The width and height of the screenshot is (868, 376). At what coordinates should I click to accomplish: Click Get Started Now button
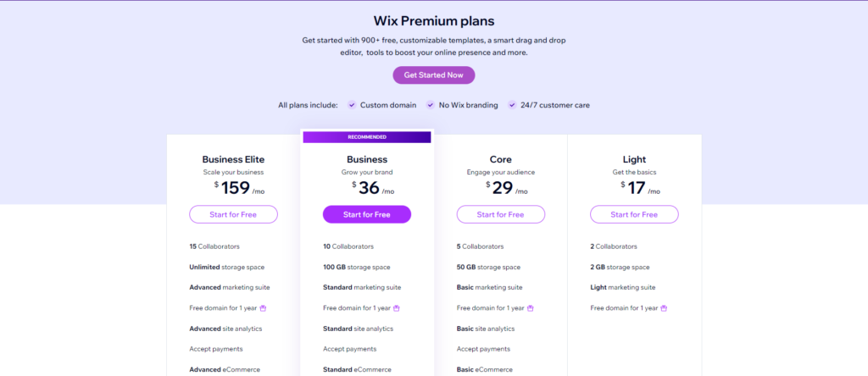(433, 75)
